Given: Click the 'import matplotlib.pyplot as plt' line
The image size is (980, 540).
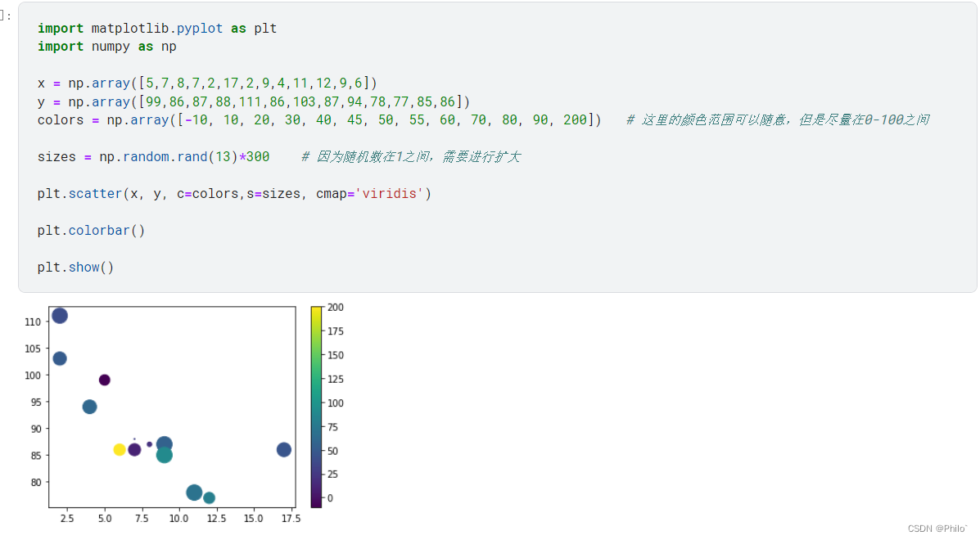Looking at the screenshot, I should click(x=157, y=28).
